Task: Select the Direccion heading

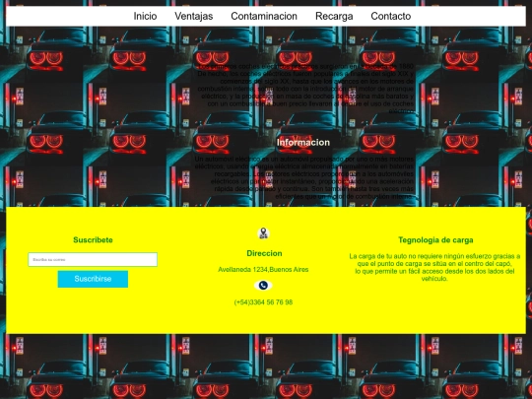Action: pos(264,253)
